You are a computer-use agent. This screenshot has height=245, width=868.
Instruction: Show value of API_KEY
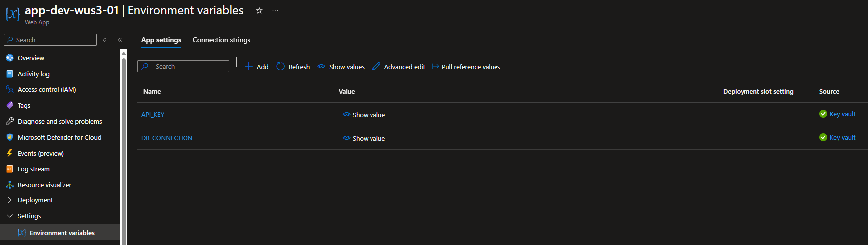point(364,115)
